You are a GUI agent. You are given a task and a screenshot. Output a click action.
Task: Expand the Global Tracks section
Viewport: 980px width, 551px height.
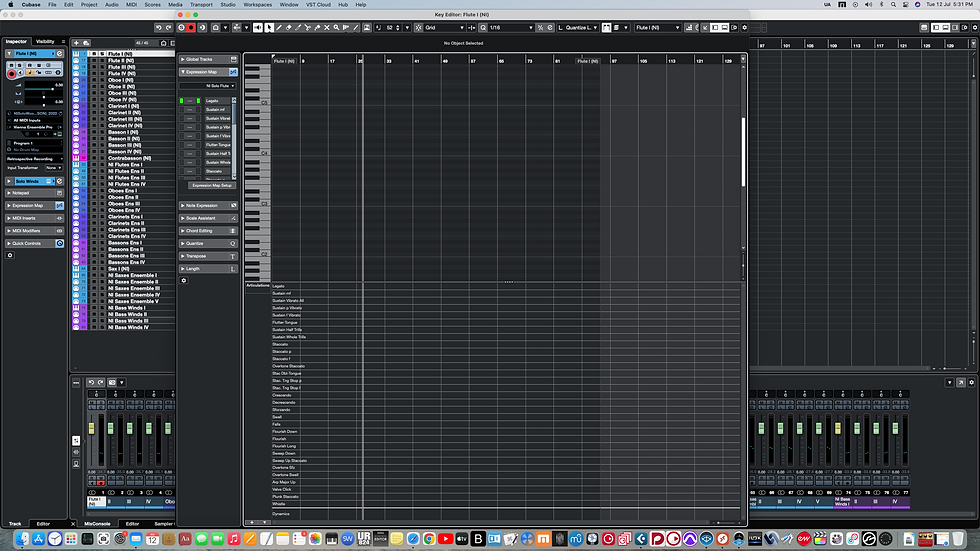[x=182, y=59]
